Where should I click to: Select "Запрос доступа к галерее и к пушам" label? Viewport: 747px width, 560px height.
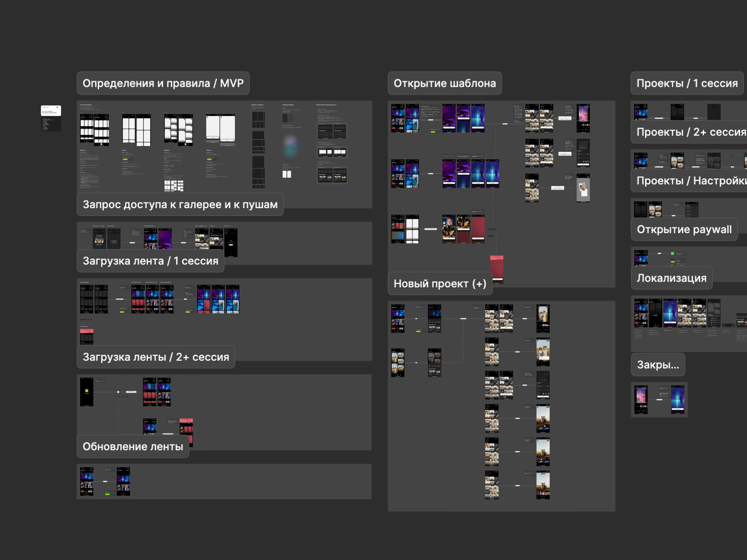(180, 204)
